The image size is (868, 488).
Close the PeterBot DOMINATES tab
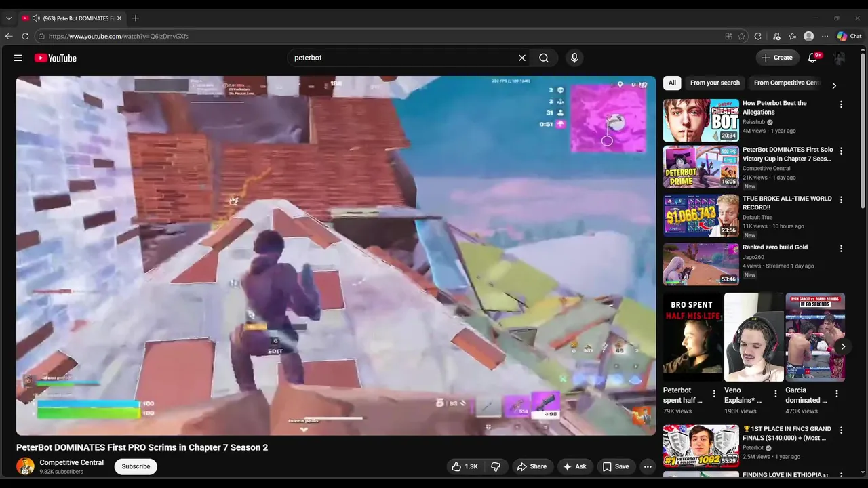coord(119,18)
